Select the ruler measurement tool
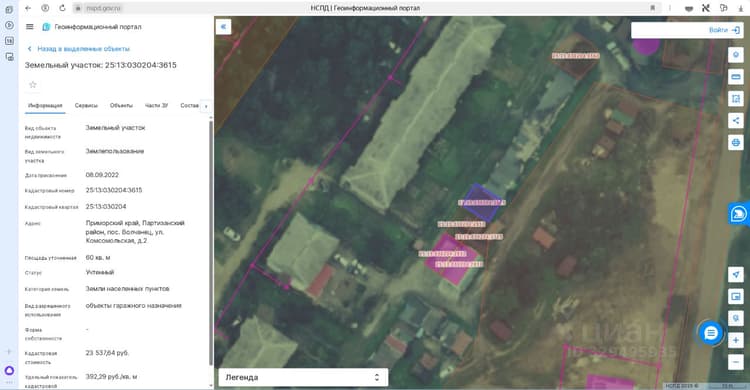The width and height of the screenshot is (750, 390). (736, 77)
